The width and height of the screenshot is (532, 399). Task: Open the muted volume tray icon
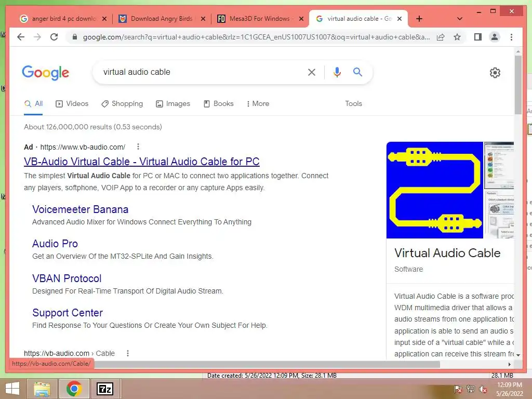(x=483, y=390)
